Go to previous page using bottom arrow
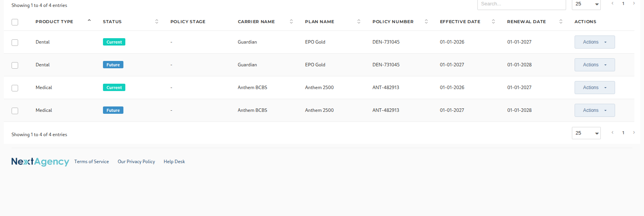644x216 pixels. tap(612, 133)
